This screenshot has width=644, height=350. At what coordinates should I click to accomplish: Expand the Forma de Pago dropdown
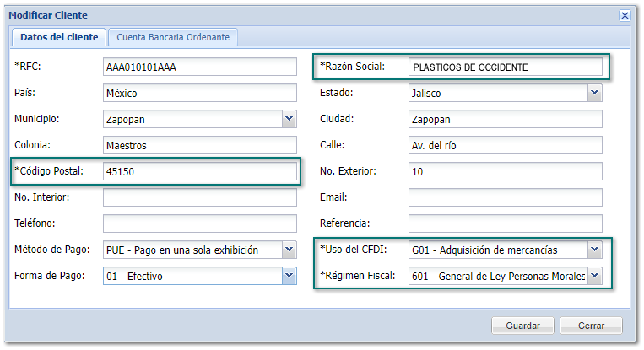pos(289,276)
